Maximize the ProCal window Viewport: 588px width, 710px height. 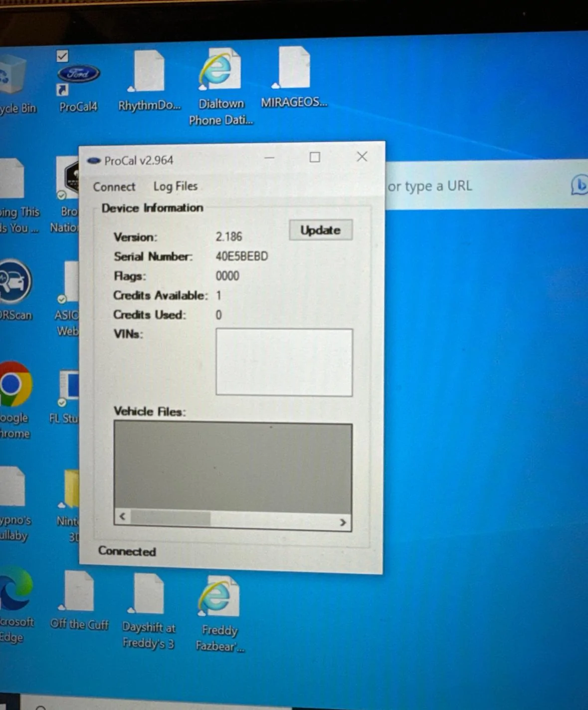(315, 158)
